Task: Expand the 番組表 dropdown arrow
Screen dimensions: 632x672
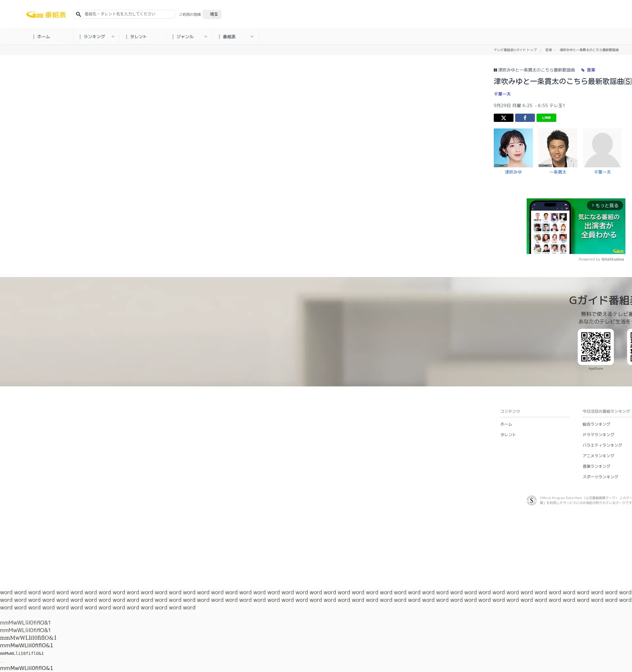Action: coord(252,37)
